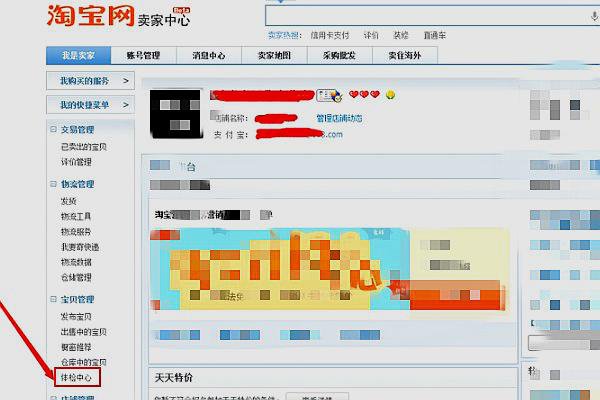Click the 管理店铺动态 link

tap(339, 118)
